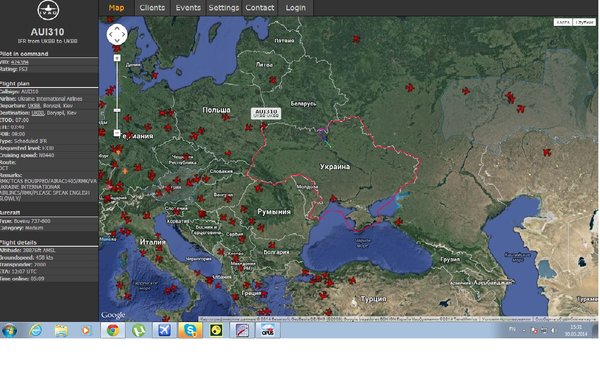Zoom in using the slider's top button
The image size is (600, 375).
pyautogui.click(x=117, y=58)
